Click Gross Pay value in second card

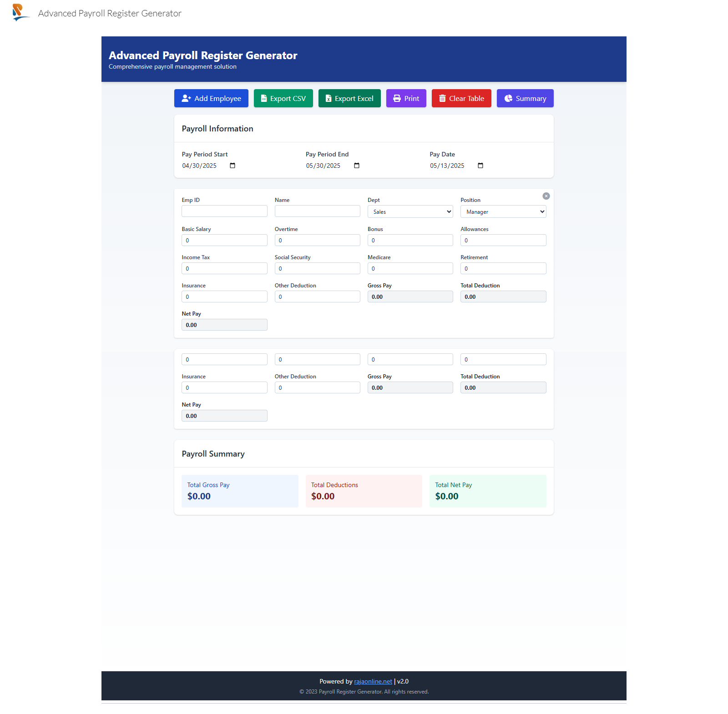tap(410, 387)
